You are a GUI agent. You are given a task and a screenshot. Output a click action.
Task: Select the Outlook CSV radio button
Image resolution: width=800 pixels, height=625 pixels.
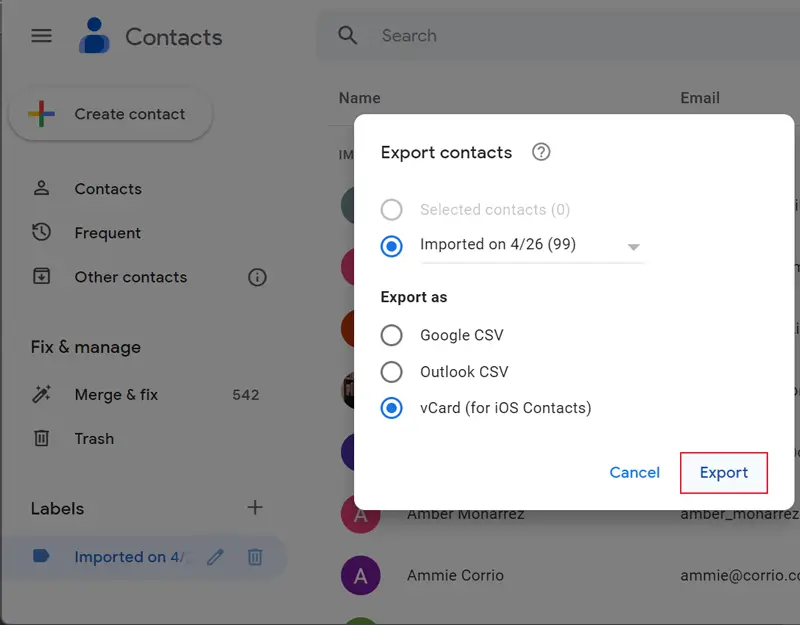point(392,372)
